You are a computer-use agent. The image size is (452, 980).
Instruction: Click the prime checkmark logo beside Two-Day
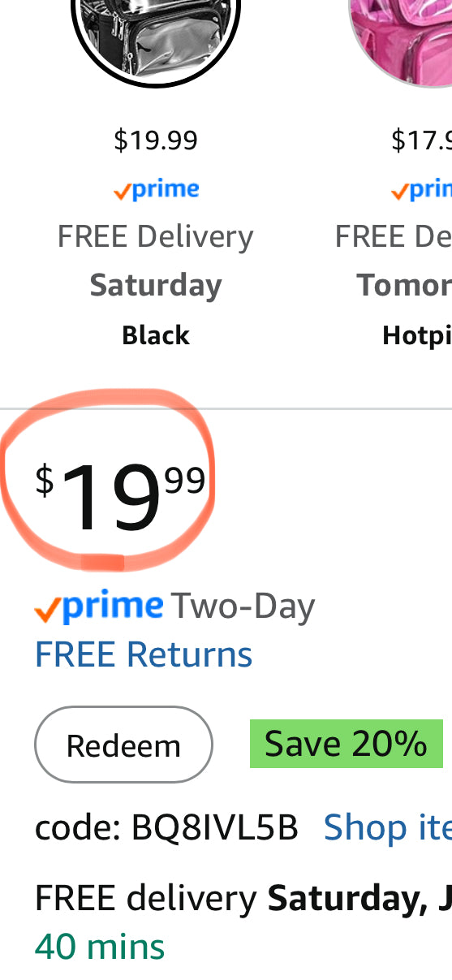[x=99, y=607]
